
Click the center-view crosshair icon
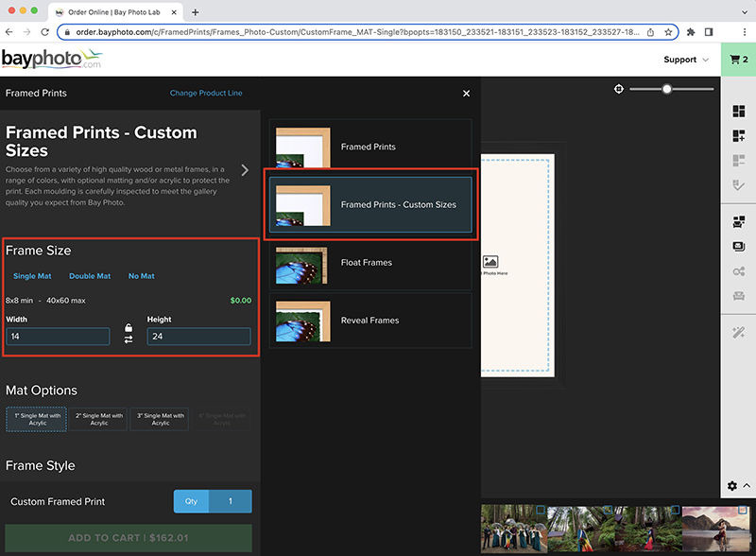(x=619, y=89)
